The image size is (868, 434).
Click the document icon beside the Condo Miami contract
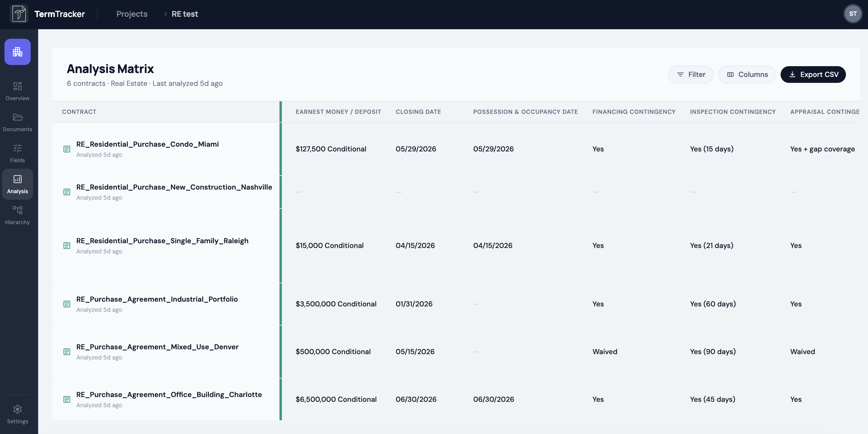point(67,149)
